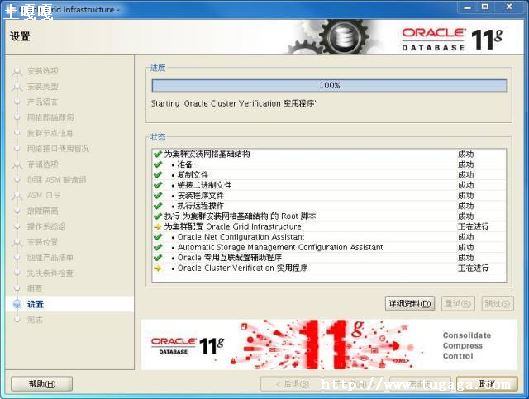Click green checkmark beside 执行远程操作 step
Viewport: 529px width, 399px height.
click(x=158, y=206)
